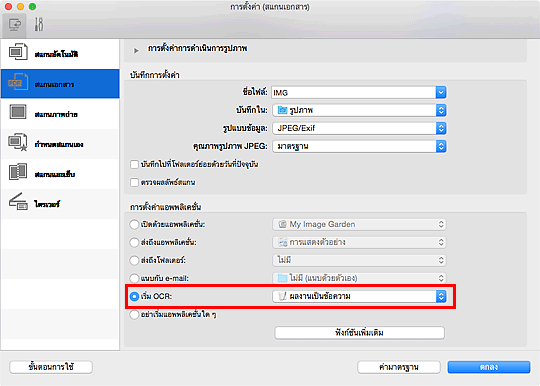The height and width of the screenshot is (386, 540).
Task: Select the send-to-application radio button
Action: coord(134,242)
